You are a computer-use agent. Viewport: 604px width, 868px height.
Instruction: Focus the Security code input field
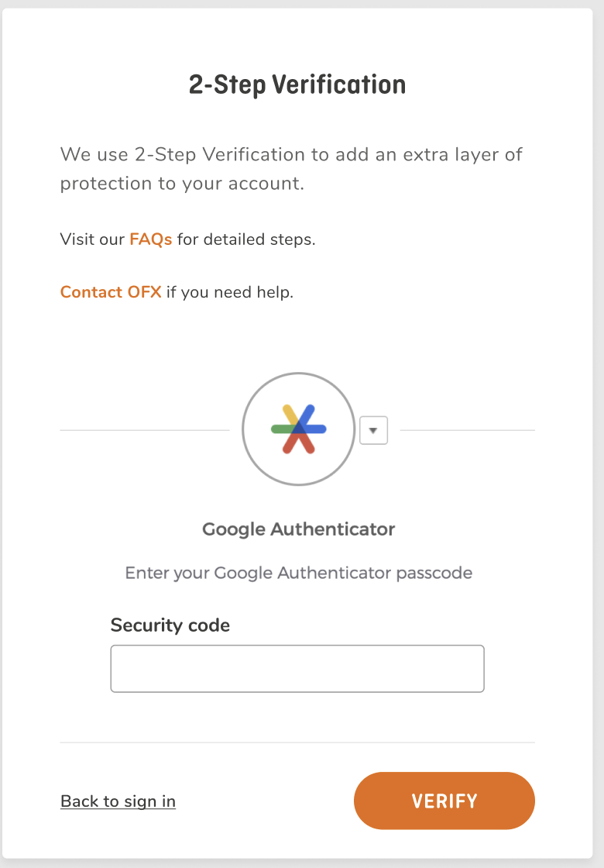coord(297,668)
